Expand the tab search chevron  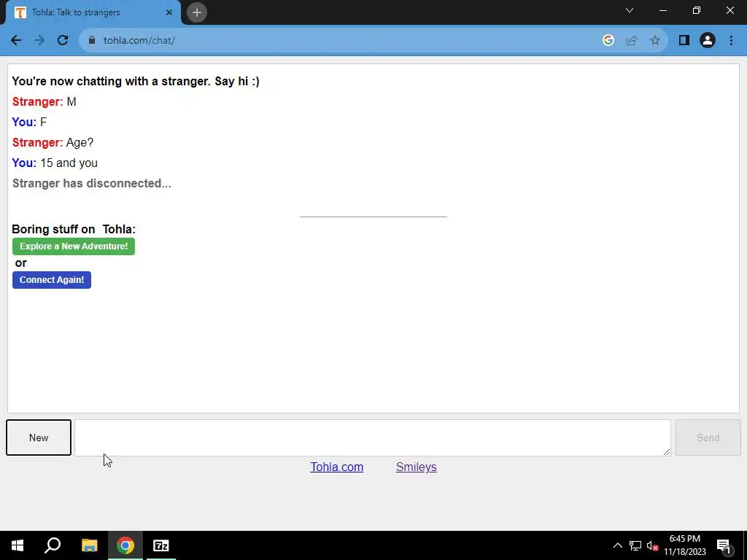[630, 10]
